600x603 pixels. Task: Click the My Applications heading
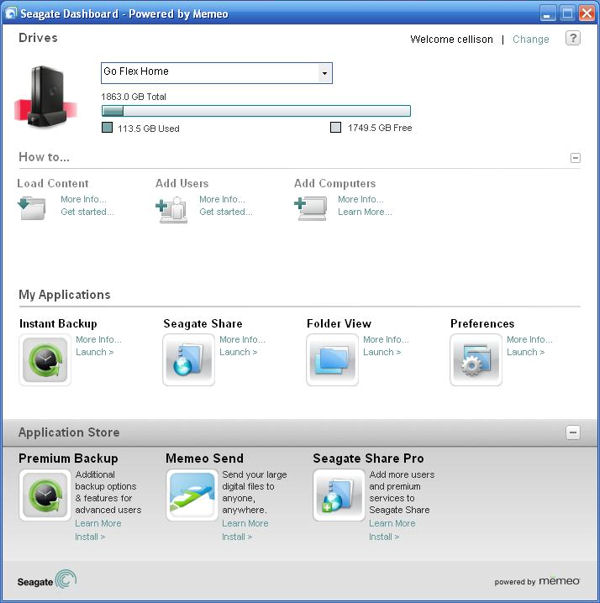tap(65, 295)
